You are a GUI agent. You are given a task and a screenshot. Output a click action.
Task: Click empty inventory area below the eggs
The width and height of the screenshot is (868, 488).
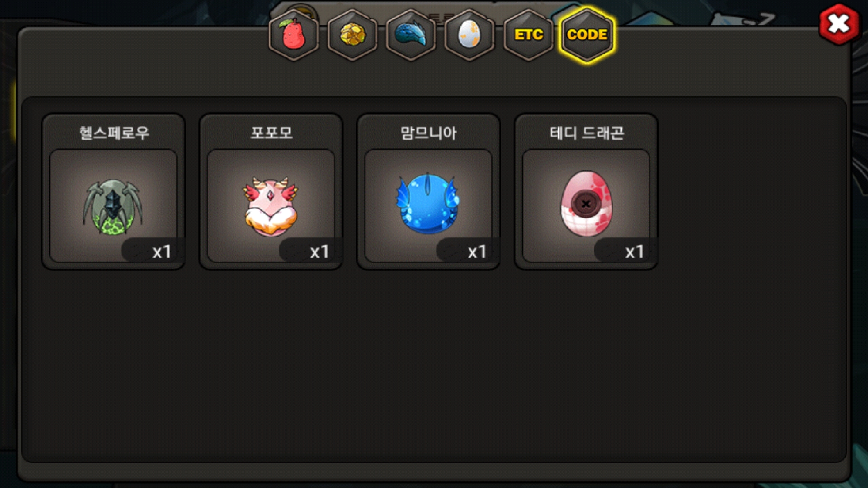434,366
